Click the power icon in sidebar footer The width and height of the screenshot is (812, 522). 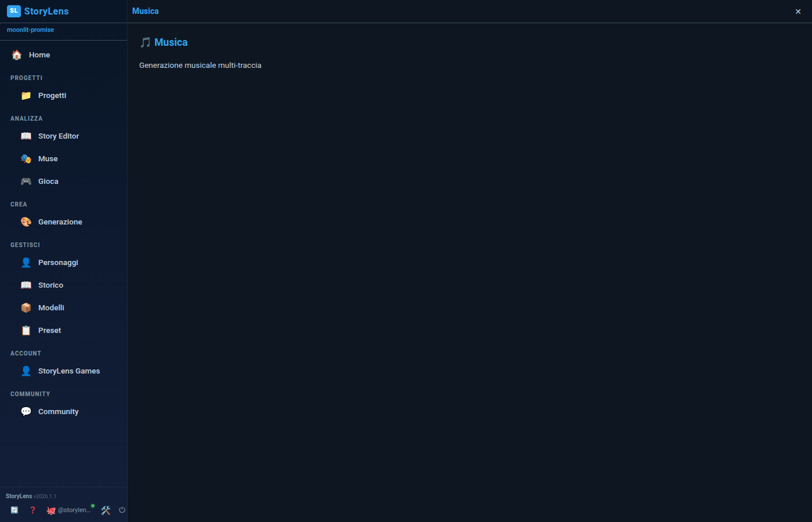point(122,510)
